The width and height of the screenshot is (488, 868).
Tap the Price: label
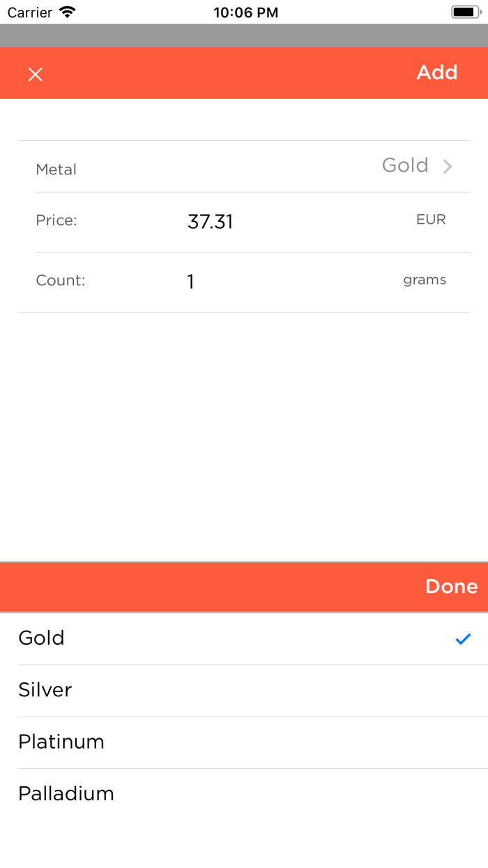(x=56, y=220)
